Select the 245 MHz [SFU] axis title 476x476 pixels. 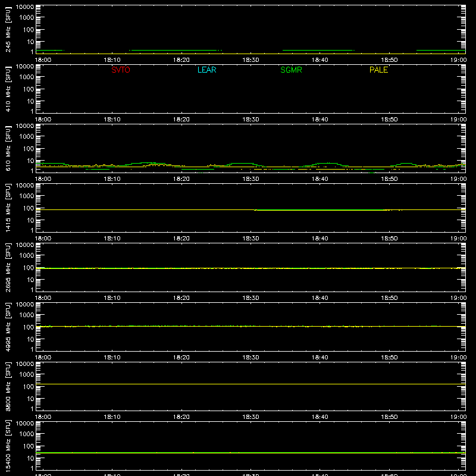tap(8, 30)
